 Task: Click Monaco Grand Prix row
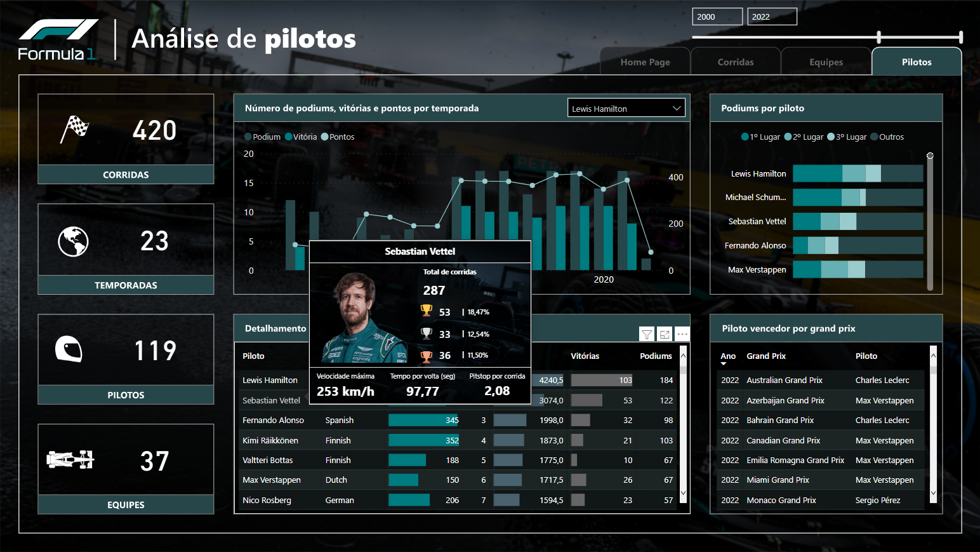(x=820, y=500)
